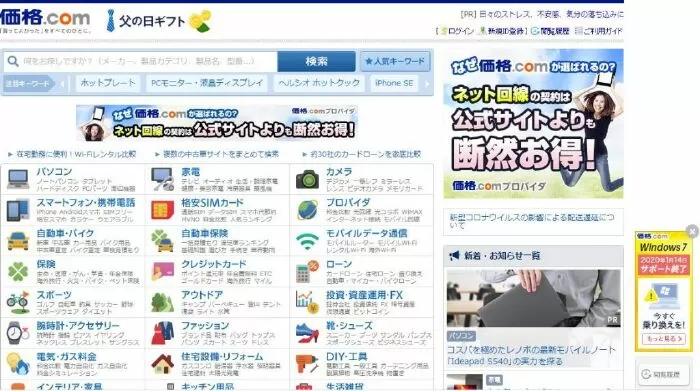Open the カメラ category heading
This screenshot has width=700, height=391.
(x=339, y=171)
